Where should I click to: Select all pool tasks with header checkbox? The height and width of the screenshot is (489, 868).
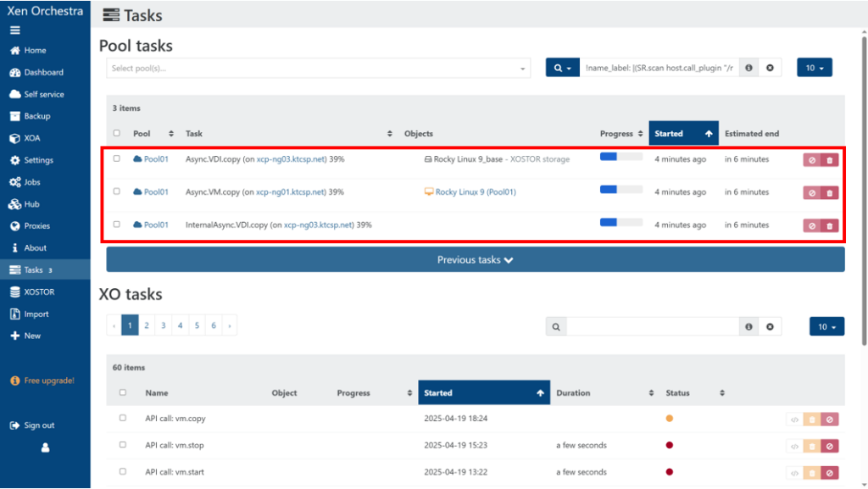pos(117,133)
